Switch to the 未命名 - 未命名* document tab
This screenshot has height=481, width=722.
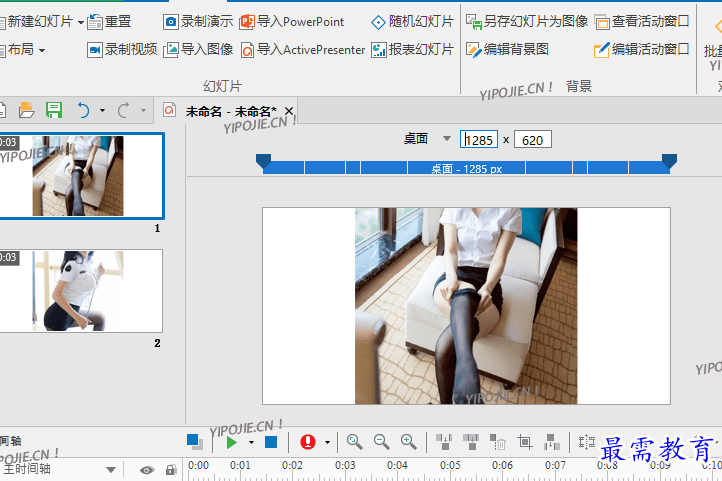click(231, 111)
